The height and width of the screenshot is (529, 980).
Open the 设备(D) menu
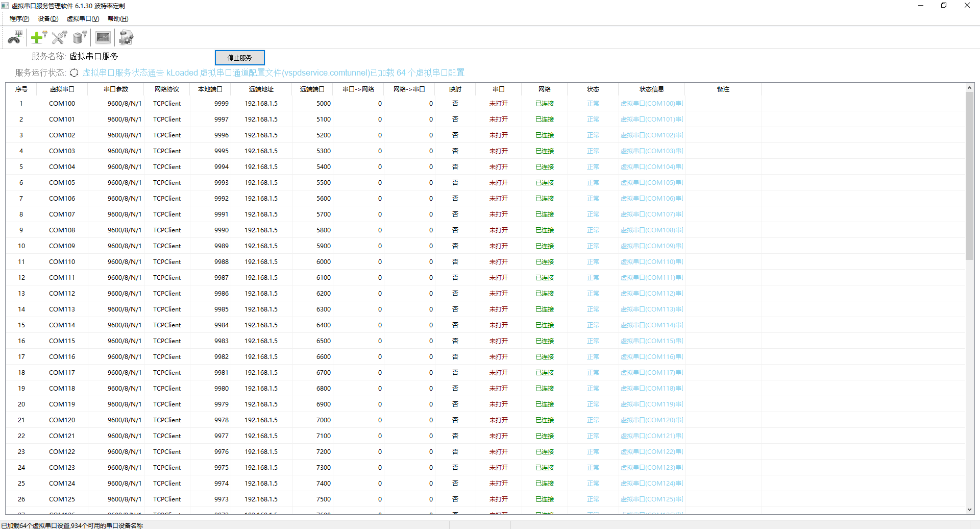48,19
